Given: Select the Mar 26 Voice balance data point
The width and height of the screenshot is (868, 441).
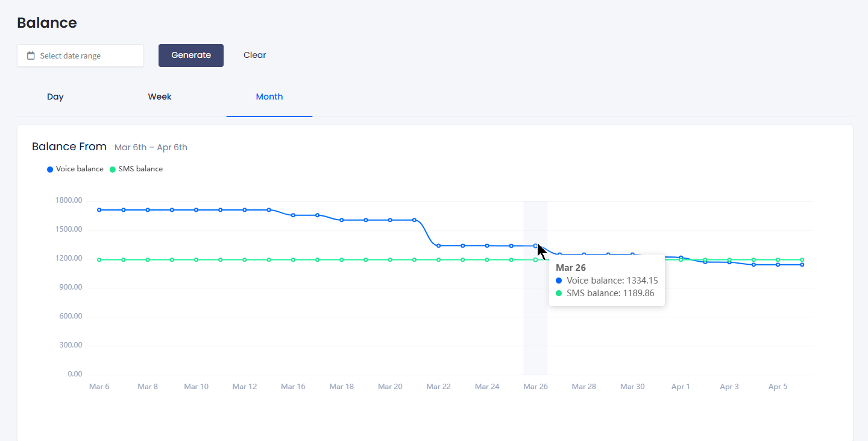Looking at the screenshot, I should [x=536, y=246].
